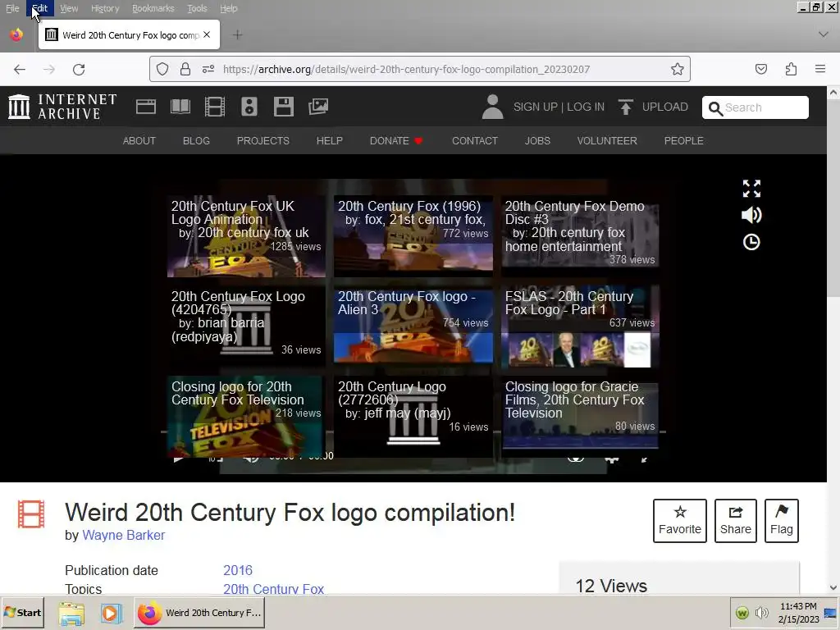Open the Video film-strip icon
The width and height of the screenshot is (840, 630).
(215, 107)
